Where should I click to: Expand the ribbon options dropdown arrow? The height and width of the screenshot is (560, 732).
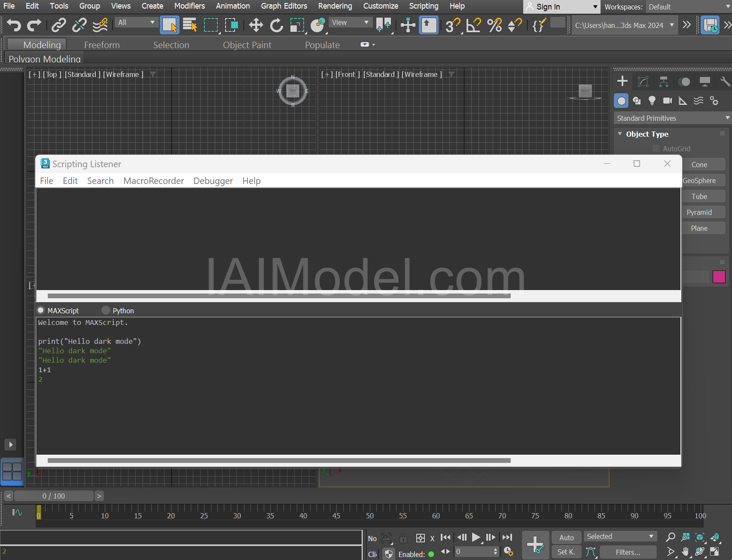[x=373, y=45]
